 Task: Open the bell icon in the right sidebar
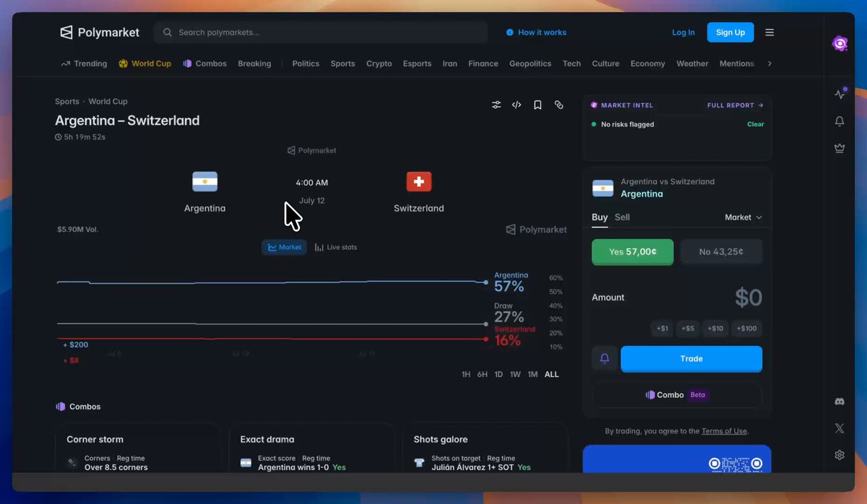point(840,121)
